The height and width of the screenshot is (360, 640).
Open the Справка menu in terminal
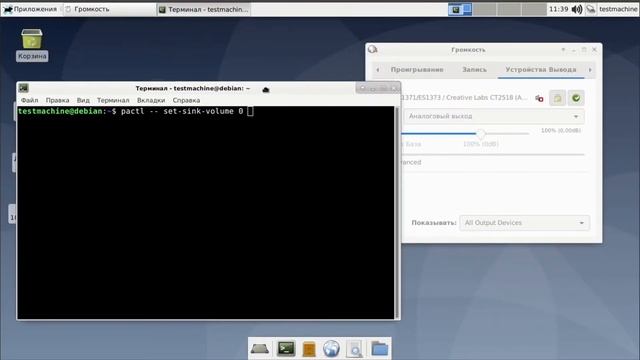pyautogui.click(x=186, y=100)
